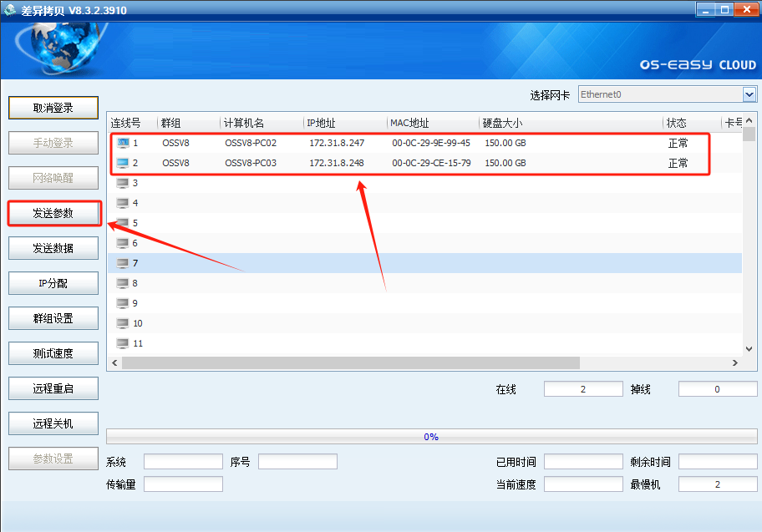
Task: Click the monitor icon in row 3
Action: pyautogui.click(x=123, y=183)
